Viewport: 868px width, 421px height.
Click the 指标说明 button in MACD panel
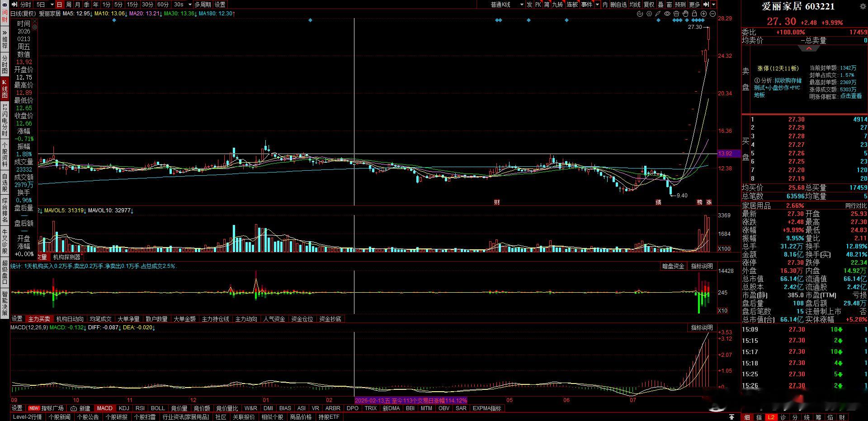(702, 327)
